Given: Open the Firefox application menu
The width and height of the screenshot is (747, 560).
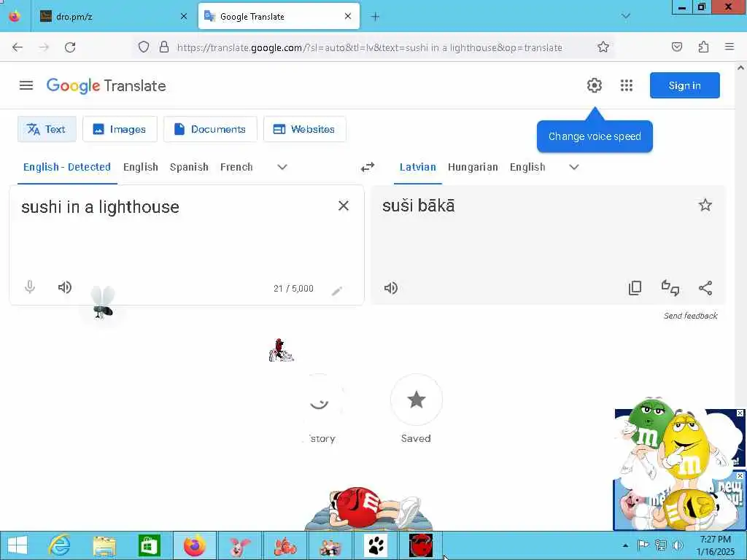Looking at the screenshot, I should coord(729,47).
